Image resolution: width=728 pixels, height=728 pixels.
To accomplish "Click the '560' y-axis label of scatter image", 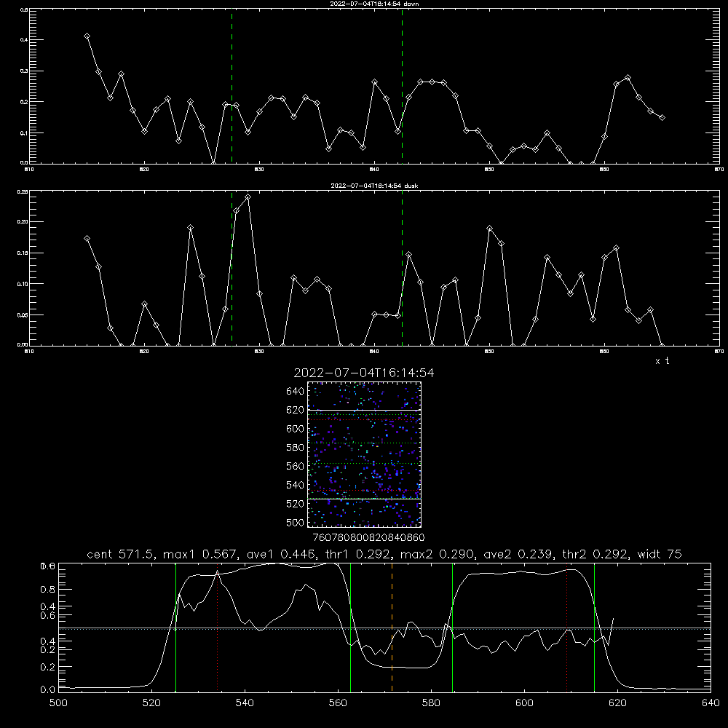I will coord(296,466).
